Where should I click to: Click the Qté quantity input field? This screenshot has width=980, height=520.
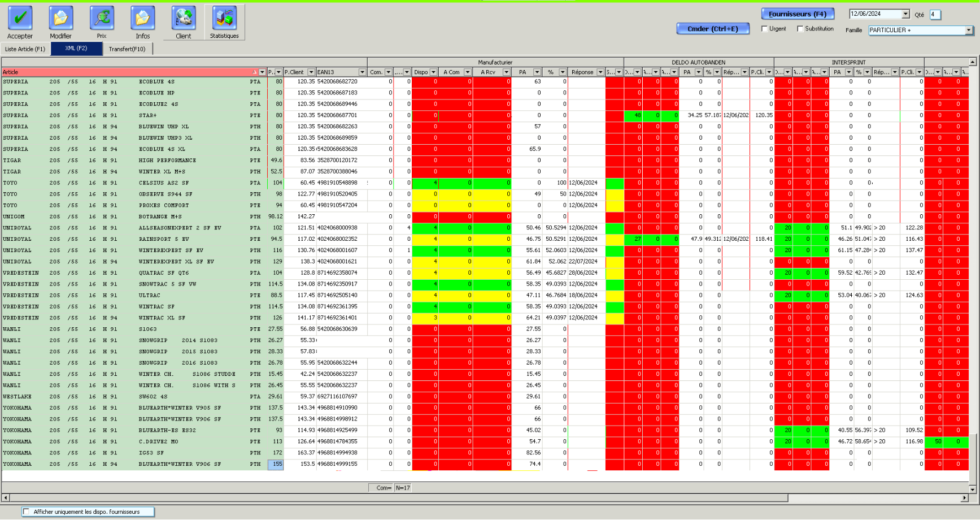click(935, 15)
